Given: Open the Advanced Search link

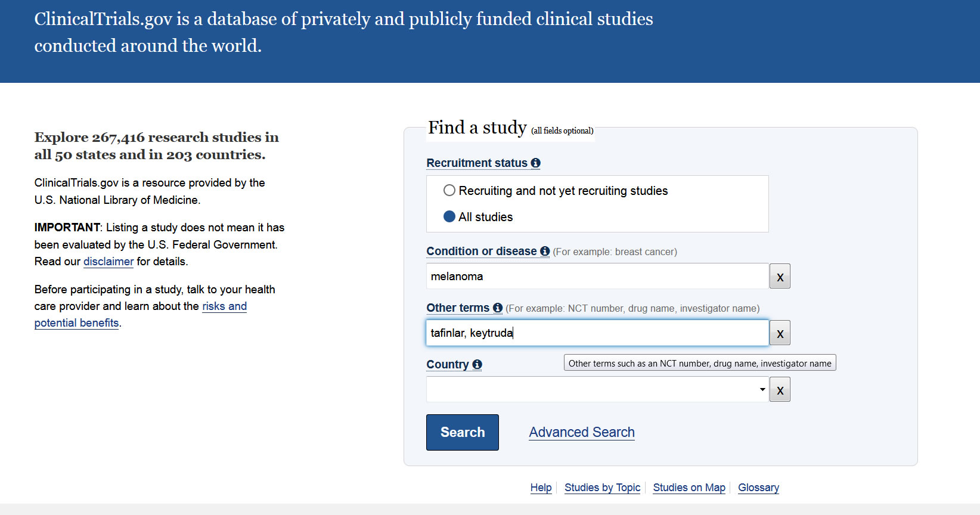Looking at the screenshot, I should point(582,432).
